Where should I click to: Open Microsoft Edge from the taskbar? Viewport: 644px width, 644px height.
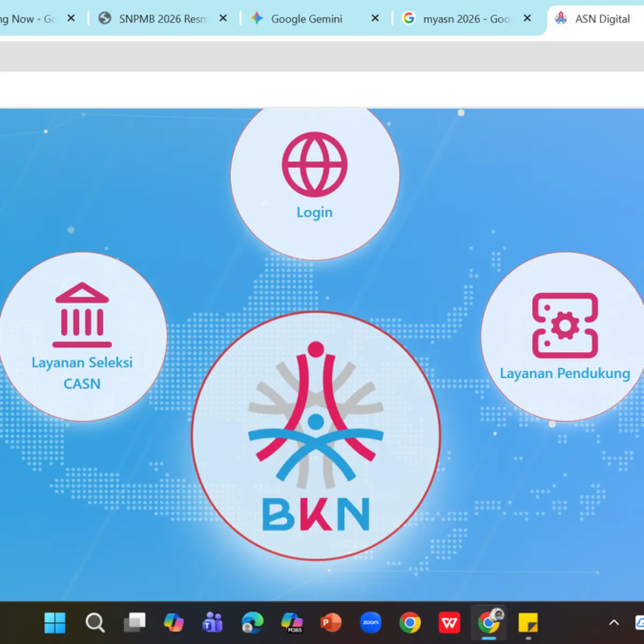click(x=252, y=623)
